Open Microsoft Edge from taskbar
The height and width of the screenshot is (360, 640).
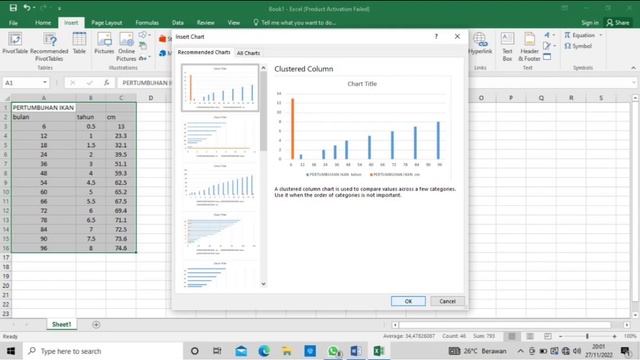pos(264,351)
